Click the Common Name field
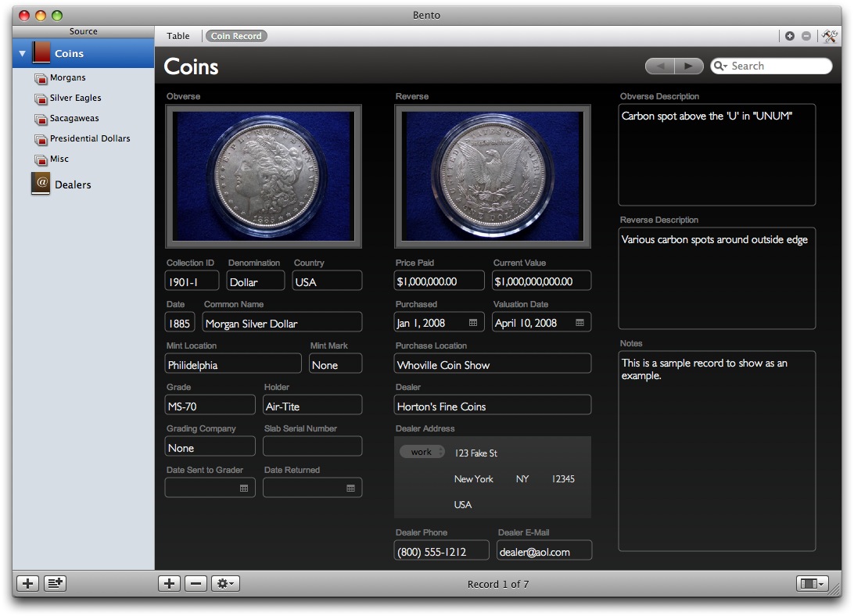This screenshot has width=854, height=616. point(282,322)
